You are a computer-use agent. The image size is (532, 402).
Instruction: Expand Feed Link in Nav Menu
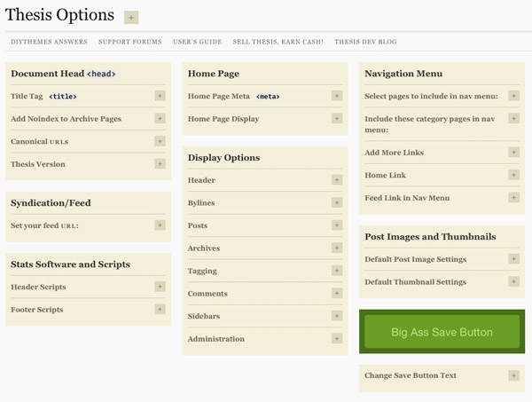pos(513,198)
